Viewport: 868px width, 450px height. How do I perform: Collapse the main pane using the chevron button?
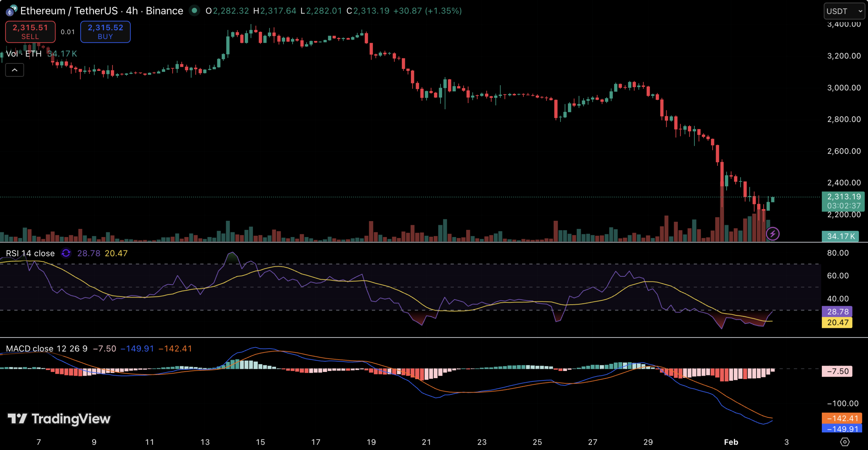coord(14,70)
